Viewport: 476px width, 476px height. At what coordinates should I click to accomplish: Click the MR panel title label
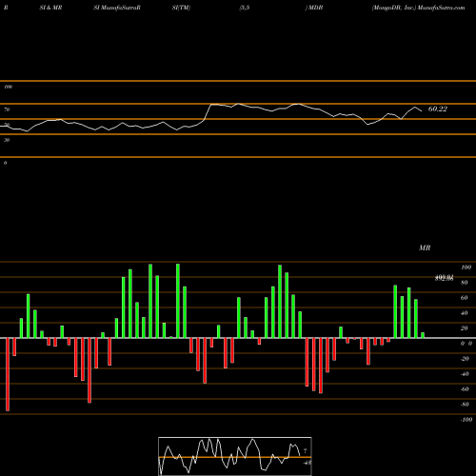pos(425,248)
